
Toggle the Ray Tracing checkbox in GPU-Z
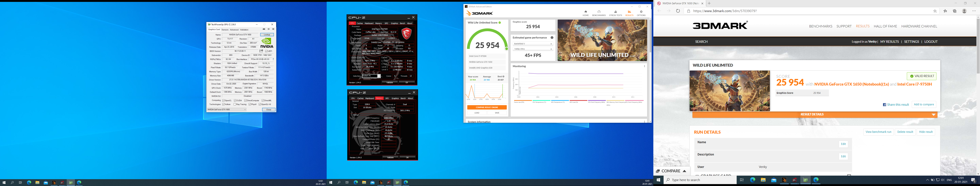pos(235,105)
